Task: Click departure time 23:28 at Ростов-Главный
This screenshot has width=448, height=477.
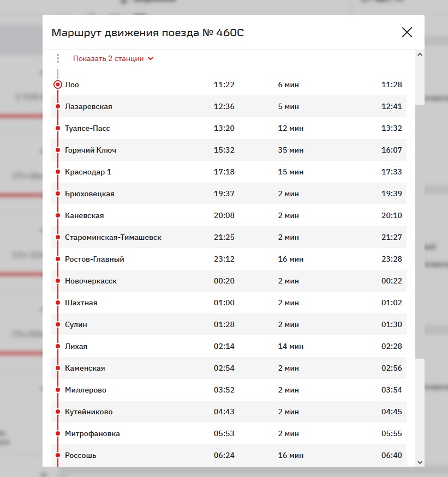Action: click(x=392, y=259)
